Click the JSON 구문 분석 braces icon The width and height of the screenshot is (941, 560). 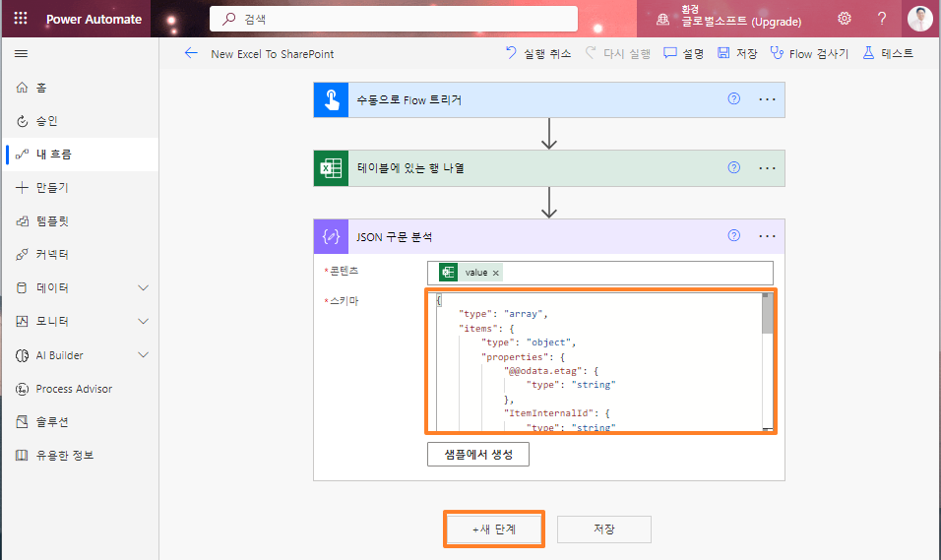coord(332,236)
